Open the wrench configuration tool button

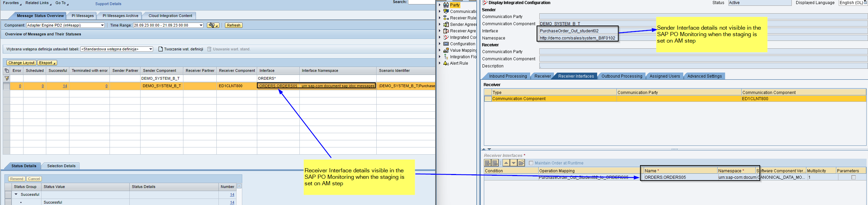[213, 25]
